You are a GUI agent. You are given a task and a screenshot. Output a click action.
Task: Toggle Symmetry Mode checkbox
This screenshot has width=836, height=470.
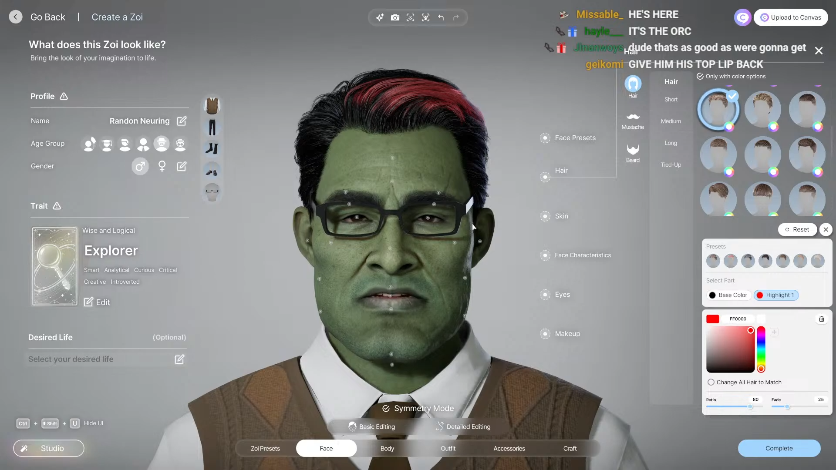click(x=386, y=408)
